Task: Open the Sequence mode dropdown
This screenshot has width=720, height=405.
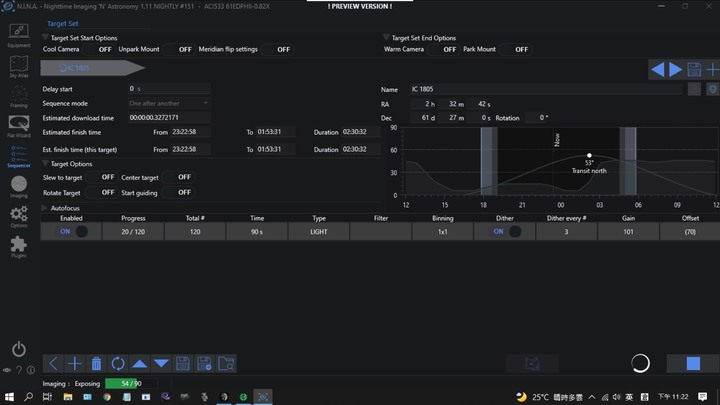Action: (x=169, y=103)
